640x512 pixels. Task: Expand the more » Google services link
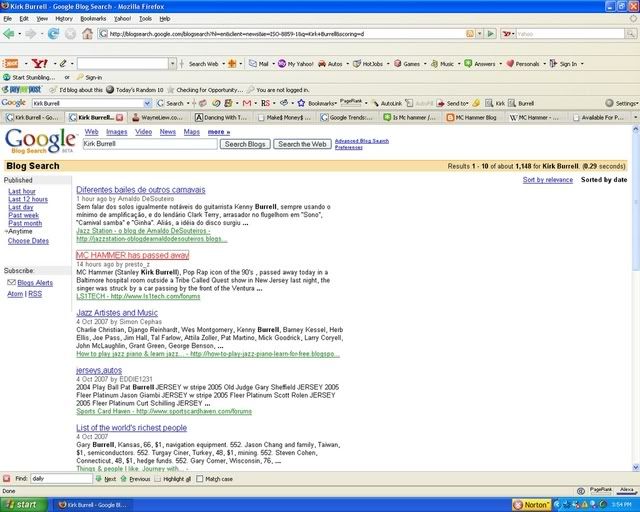[219, 132]
